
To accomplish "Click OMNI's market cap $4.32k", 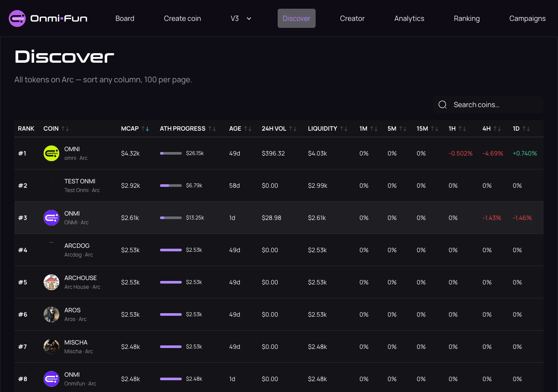I will coord(131,153).
